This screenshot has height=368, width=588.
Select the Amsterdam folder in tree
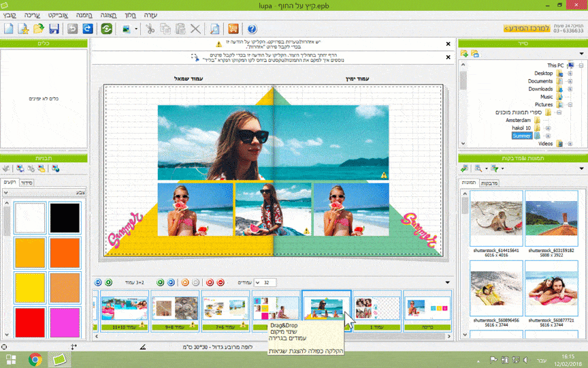point(518,120)
